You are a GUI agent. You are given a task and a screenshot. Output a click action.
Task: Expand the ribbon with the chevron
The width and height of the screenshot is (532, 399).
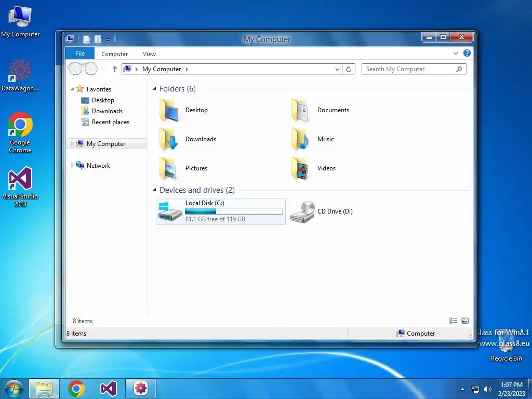tap(456, 54)
